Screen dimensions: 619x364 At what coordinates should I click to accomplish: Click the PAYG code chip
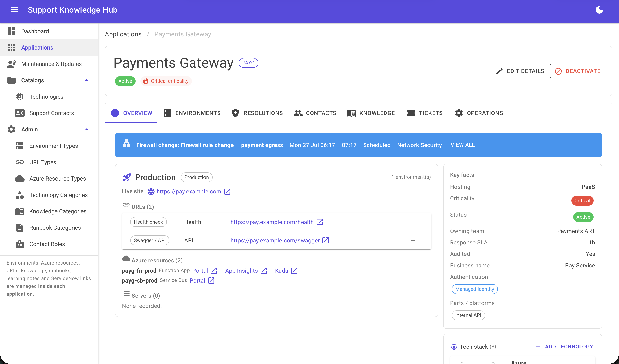tap(248, 63)
